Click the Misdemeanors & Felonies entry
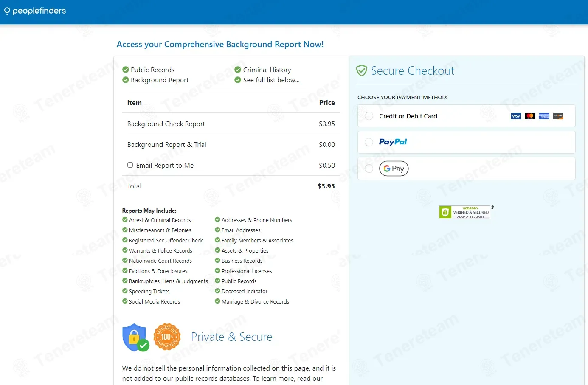Viewport: 588px width, 385px height. [160, 230]
